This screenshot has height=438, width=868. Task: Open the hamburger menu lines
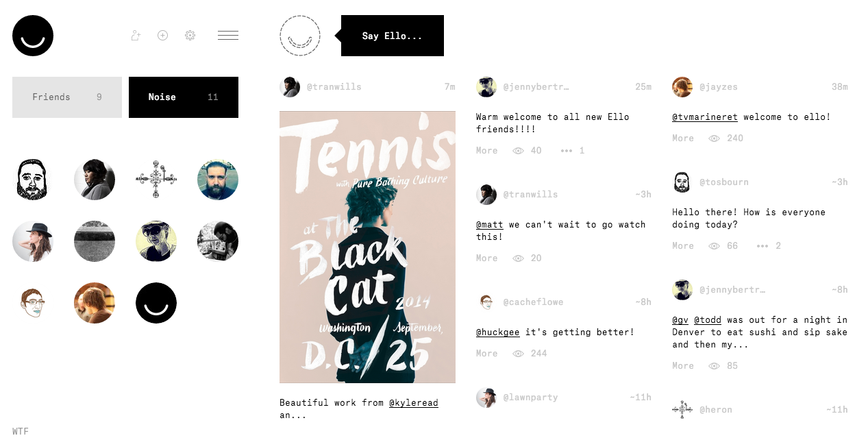(x=228, y=36)
